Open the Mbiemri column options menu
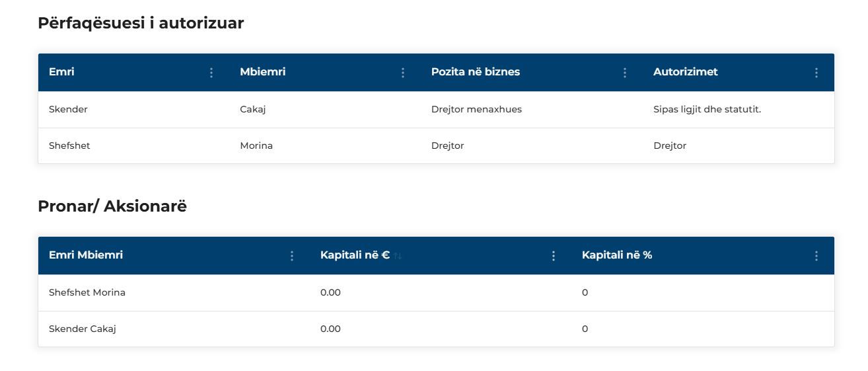This screenshot has width=868, height=371. (x=403, y=73)
